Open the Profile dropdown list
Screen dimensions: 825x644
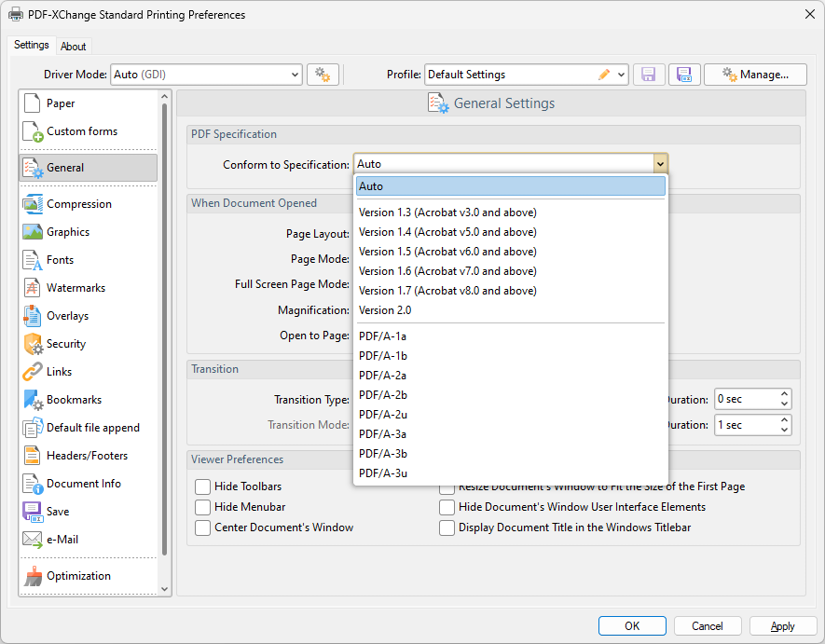coord(621,75)
